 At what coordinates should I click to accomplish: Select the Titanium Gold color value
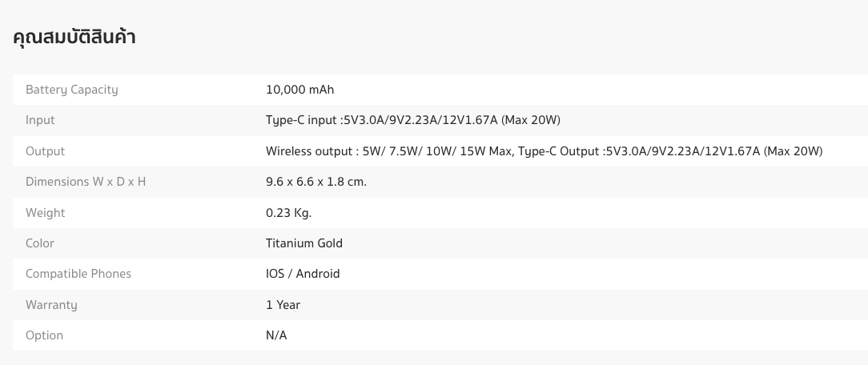click(x=304, y=243)
